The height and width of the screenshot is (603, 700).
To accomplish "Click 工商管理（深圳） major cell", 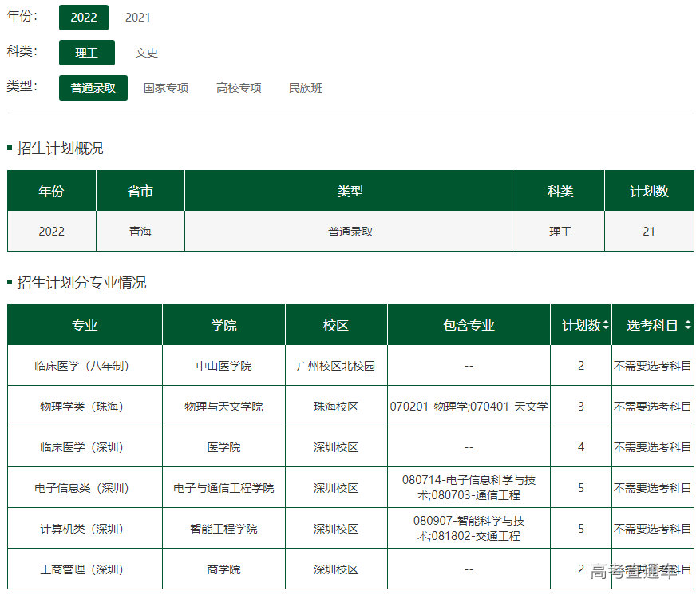I will click(85, 569).
